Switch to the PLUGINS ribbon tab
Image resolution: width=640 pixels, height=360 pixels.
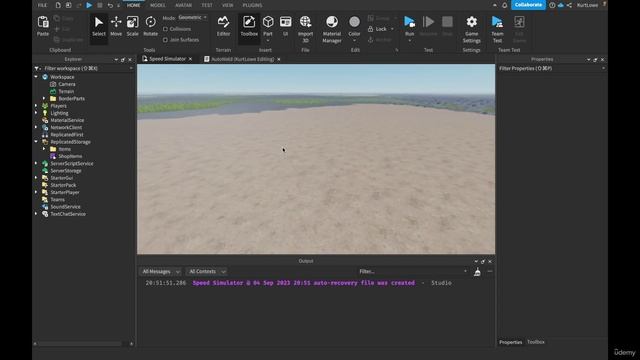(x=252, y=5)
